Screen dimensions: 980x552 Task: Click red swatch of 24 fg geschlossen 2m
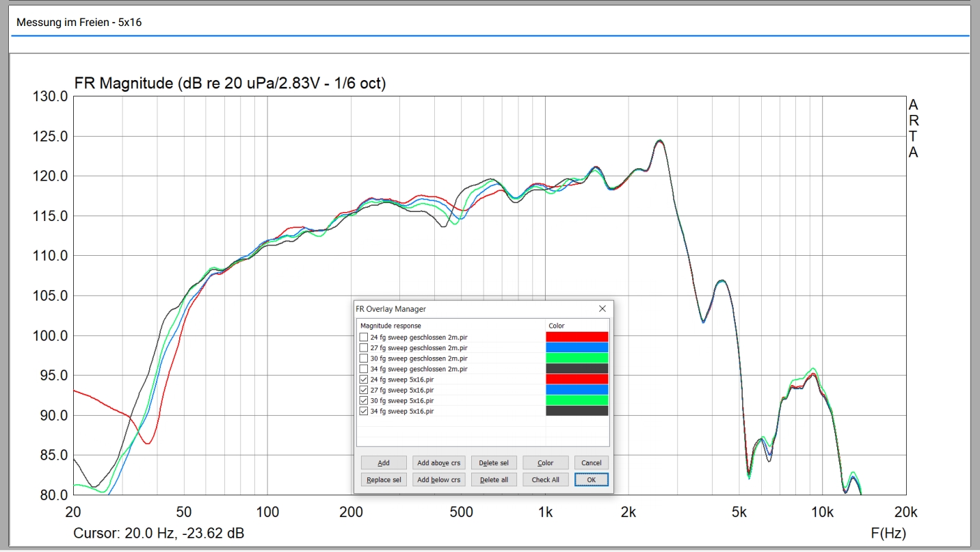(x=577, y=337)
